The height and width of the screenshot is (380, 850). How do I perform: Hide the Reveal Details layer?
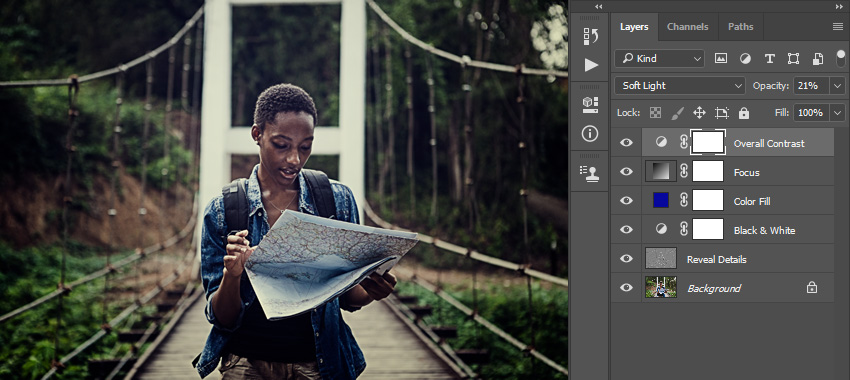tap(627, 259)
